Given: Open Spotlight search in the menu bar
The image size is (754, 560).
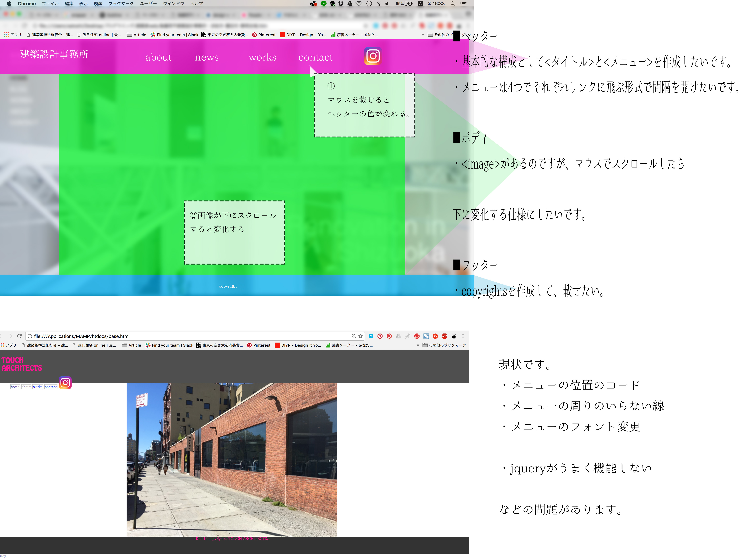Looking at the screenshot, I should (453, 4).
